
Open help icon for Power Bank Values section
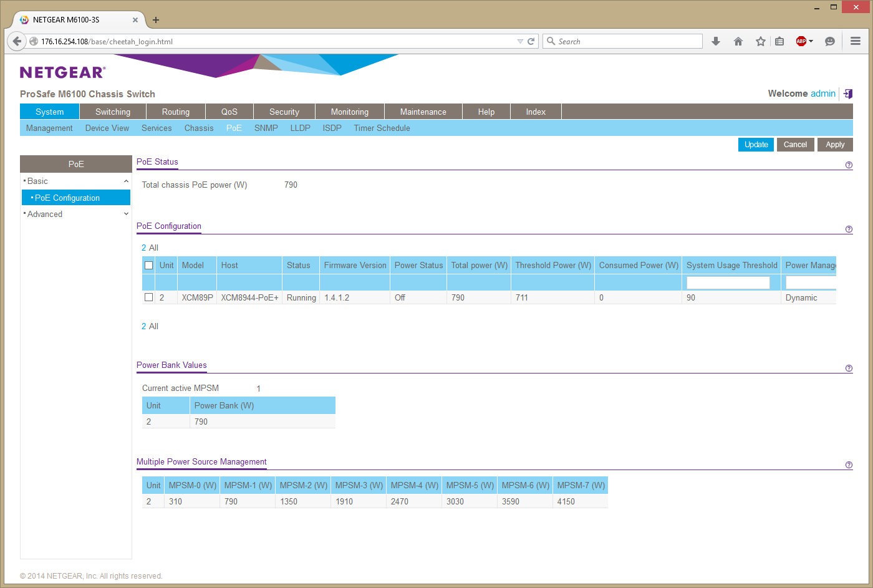pos(849,369)
